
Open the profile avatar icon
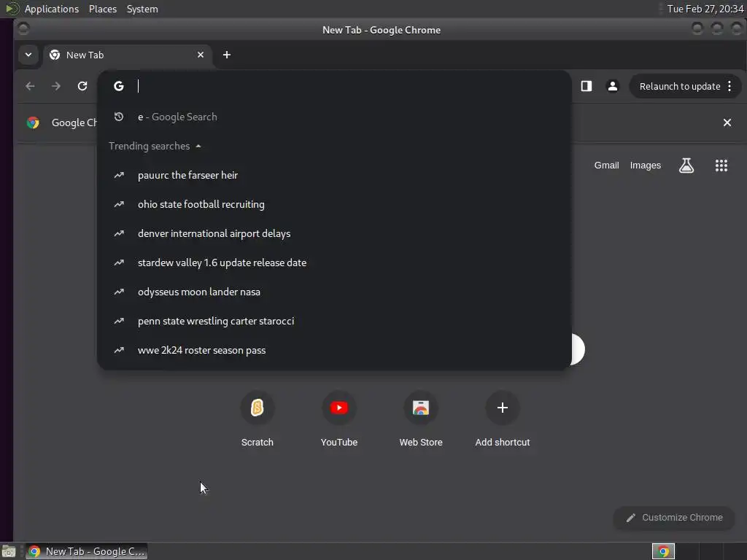(613, 86)
